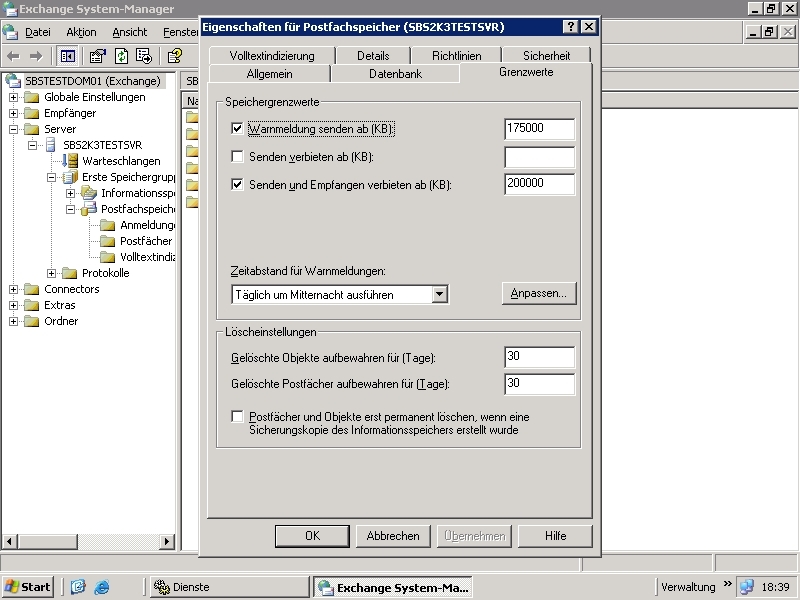Image resolution: width=800 pixels, height=600 pixels.
Task: Expand the Protokolle node
Action: click(52, 273)
